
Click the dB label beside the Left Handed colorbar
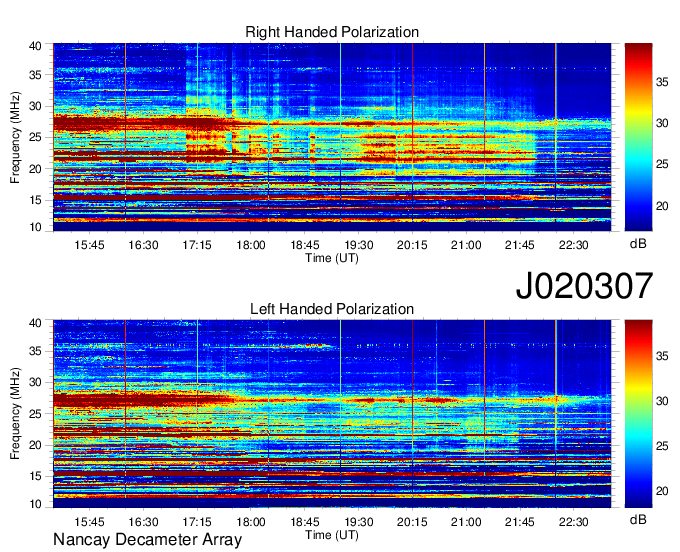coord(638,519)
